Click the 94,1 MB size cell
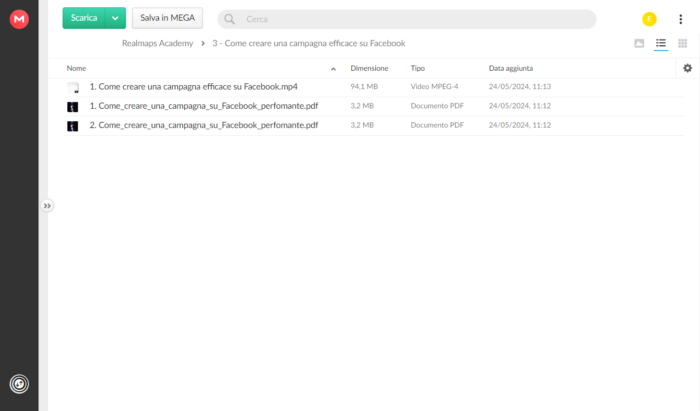 [x=364, y=87]
